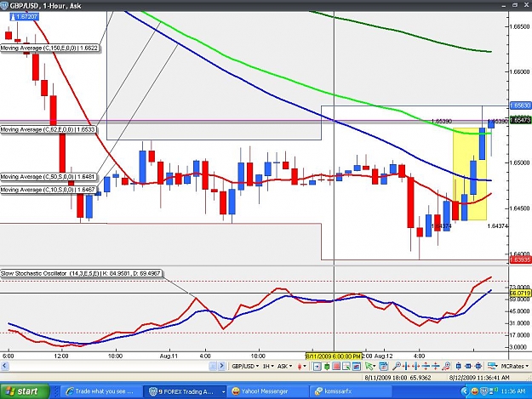
Task: Click the scroll left arrow at bottom-left
Action: pos(4,366)
